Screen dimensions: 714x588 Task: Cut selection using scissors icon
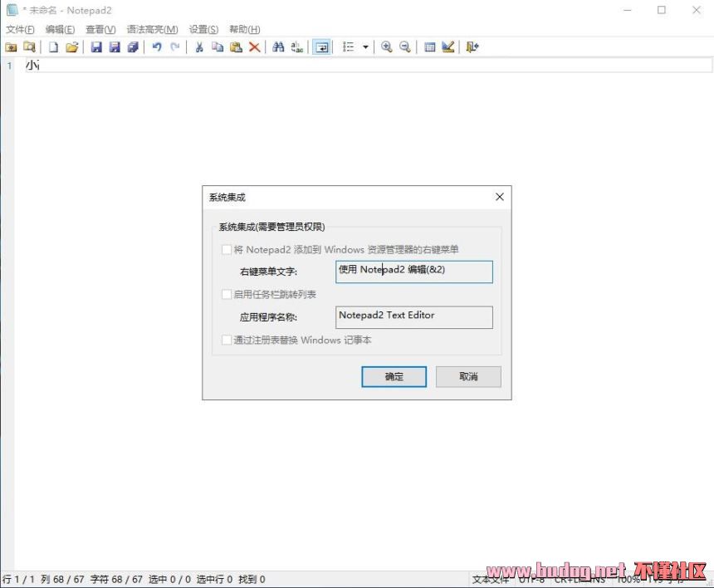[x=199, y=47]
